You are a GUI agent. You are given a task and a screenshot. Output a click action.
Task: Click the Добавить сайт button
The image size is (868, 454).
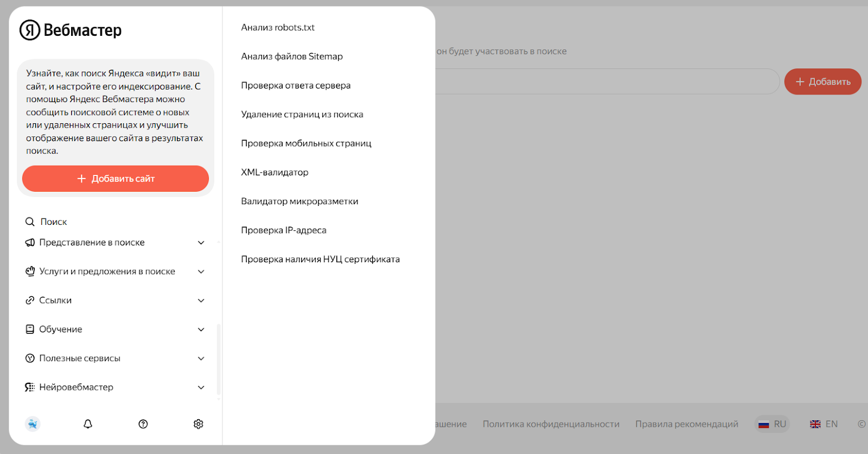(x=116, y=179)
